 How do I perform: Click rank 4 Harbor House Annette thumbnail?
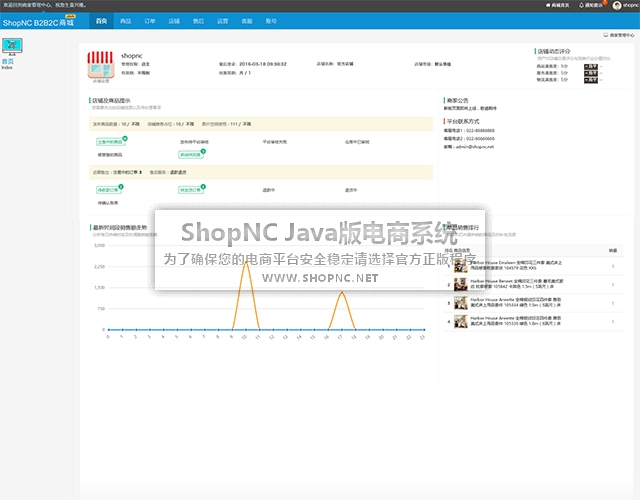click(x=461, y=321)
